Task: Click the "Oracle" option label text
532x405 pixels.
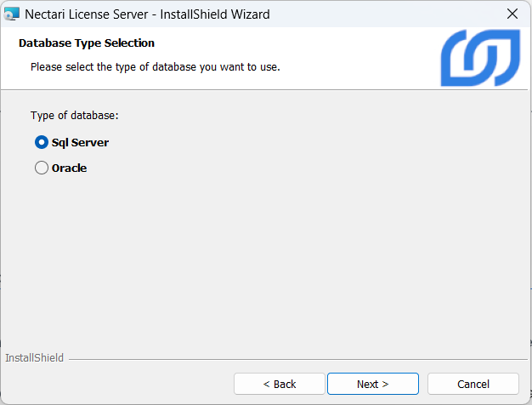Action: click(x=69, y=168)
